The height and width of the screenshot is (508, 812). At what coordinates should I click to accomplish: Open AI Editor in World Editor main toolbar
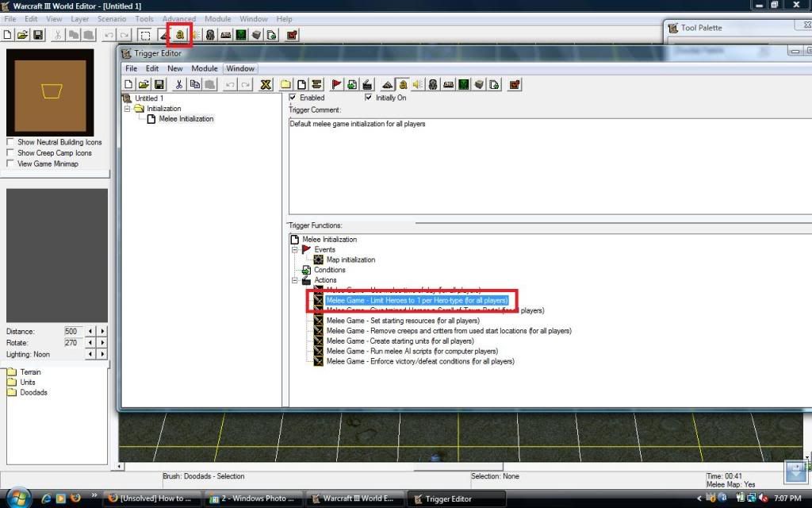pos(241,35)
